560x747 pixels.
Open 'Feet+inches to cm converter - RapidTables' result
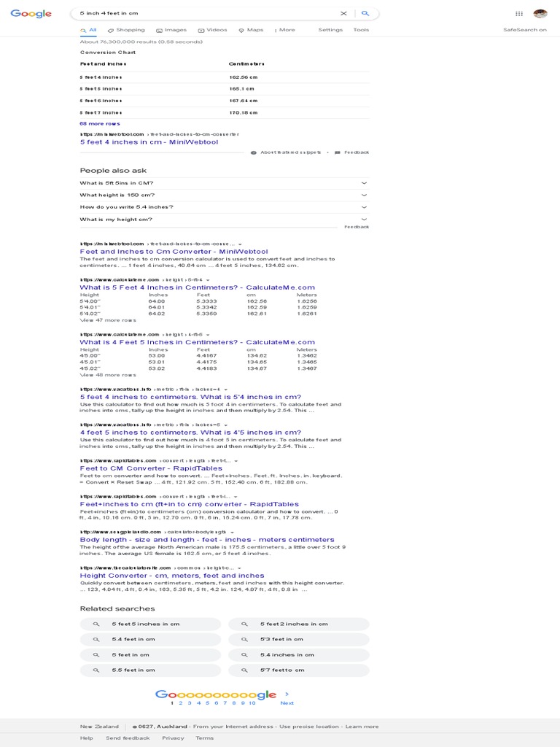click(190, 504)
